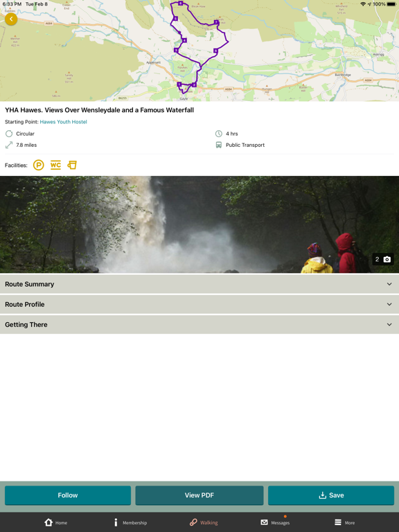Tap the View PDF button

coord(199,495)
